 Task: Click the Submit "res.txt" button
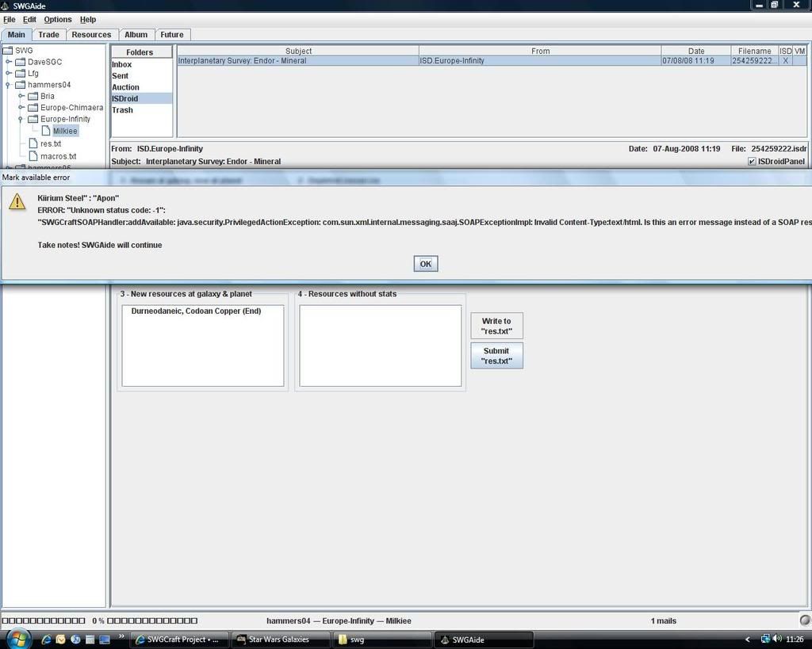coord(496,356)
